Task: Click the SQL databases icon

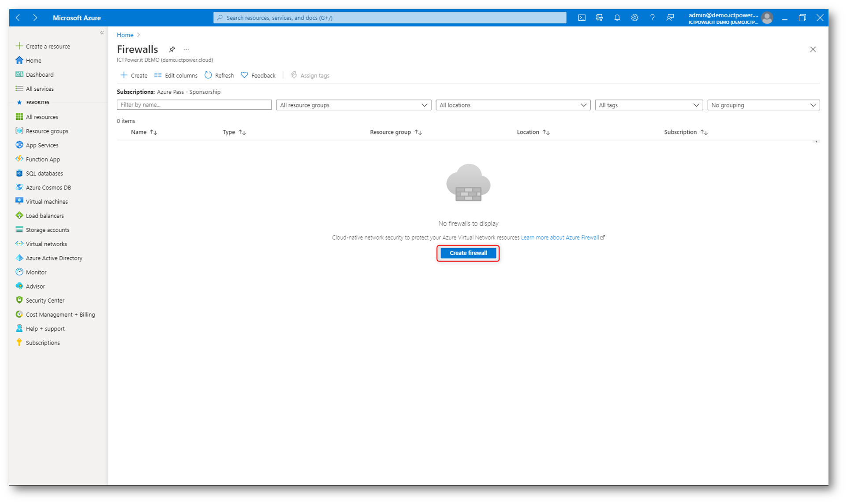Action: point(19,173)
